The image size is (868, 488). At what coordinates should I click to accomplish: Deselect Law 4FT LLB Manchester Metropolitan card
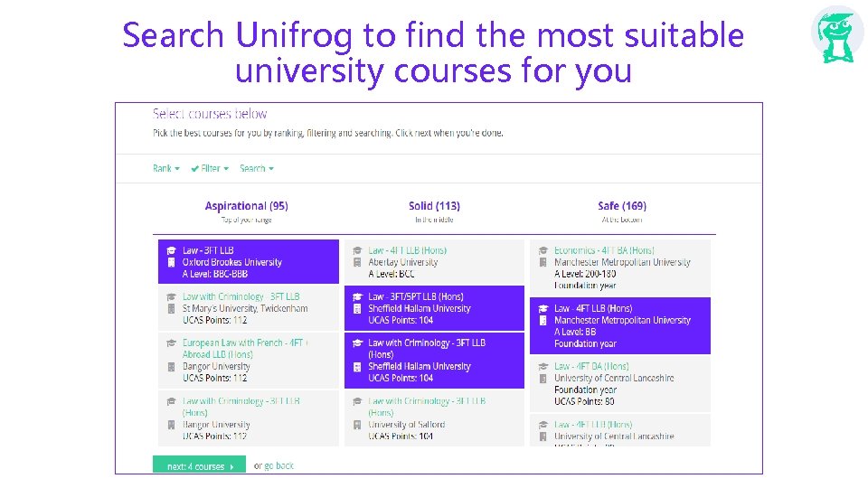620,326
